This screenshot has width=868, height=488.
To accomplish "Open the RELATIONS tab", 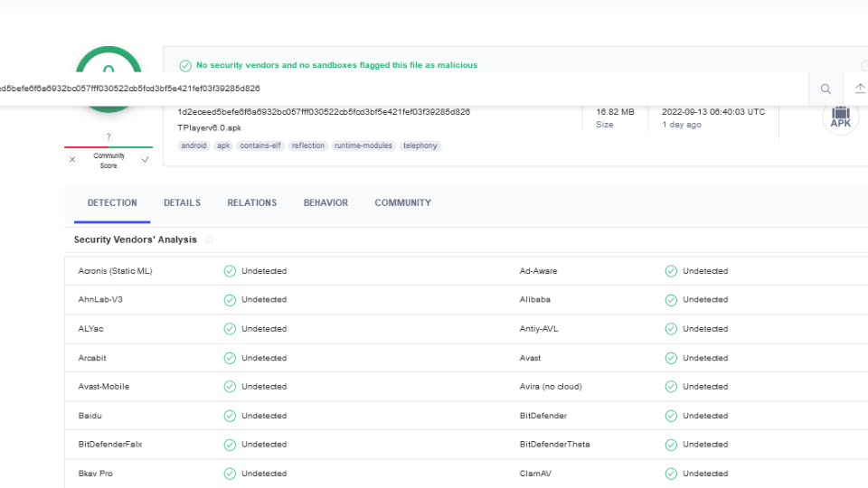I will point(252,203).
